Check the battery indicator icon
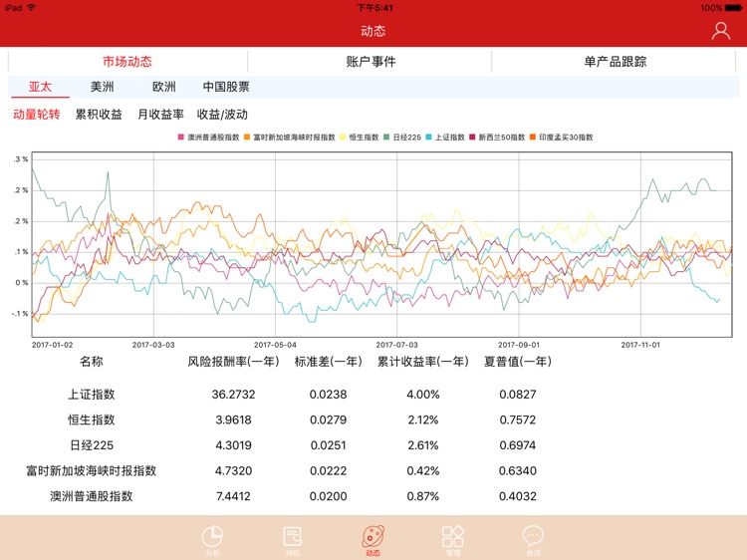 pos(734,8)
